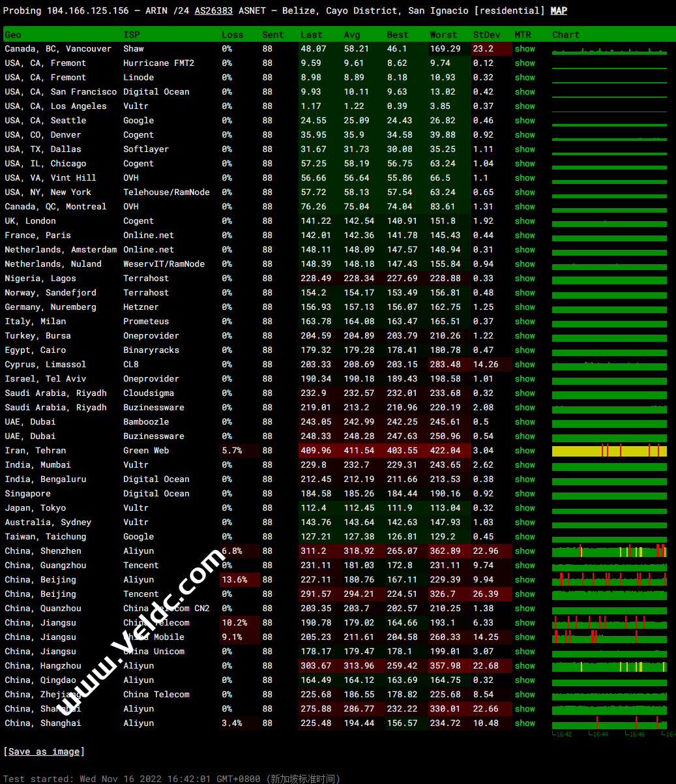Open the MAP link in header
Screen dimensions: 676x784
click(559, 10)
